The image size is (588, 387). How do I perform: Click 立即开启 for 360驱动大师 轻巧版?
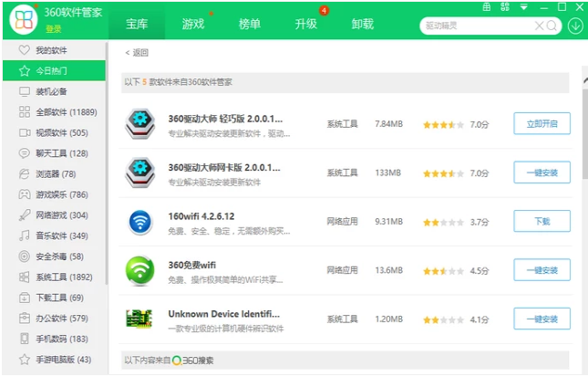pyautogui.click(x=542, y=123)
